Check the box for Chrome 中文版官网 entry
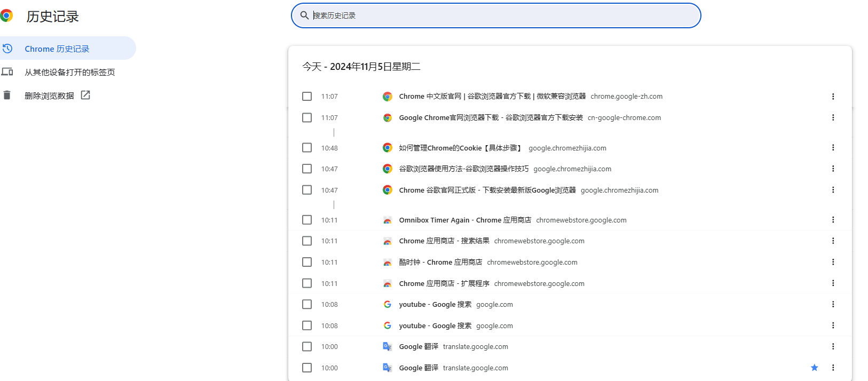 pos(307,97)
